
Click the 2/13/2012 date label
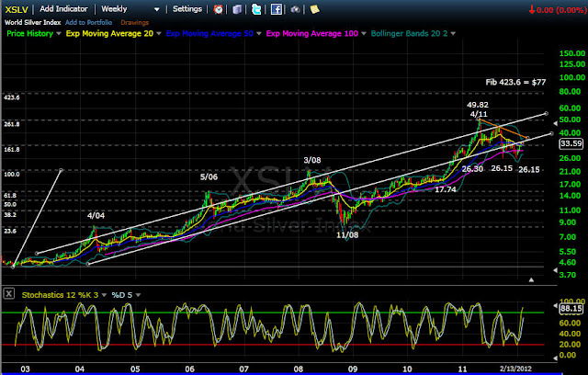[x=515, y=369]
